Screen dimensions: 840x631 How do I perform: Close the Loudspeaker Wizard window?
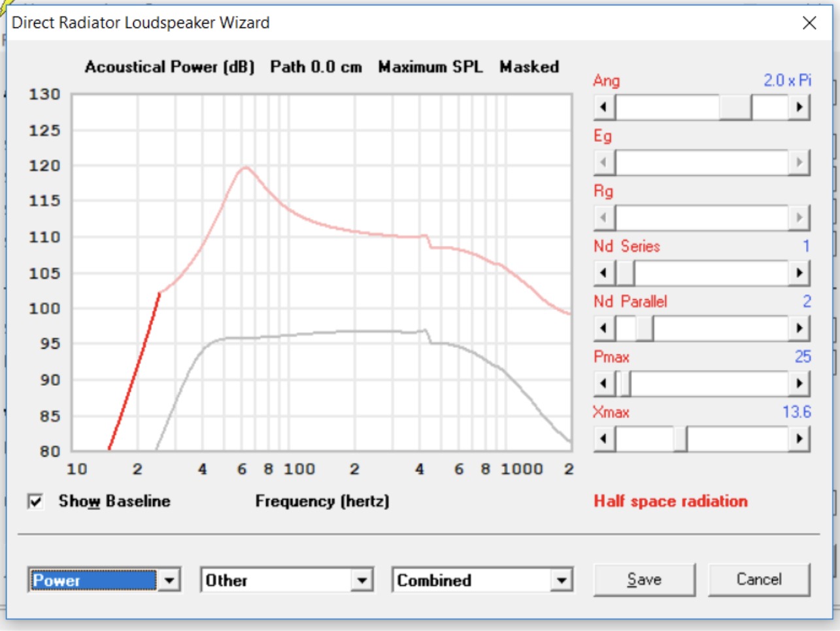tap(809, 23)
